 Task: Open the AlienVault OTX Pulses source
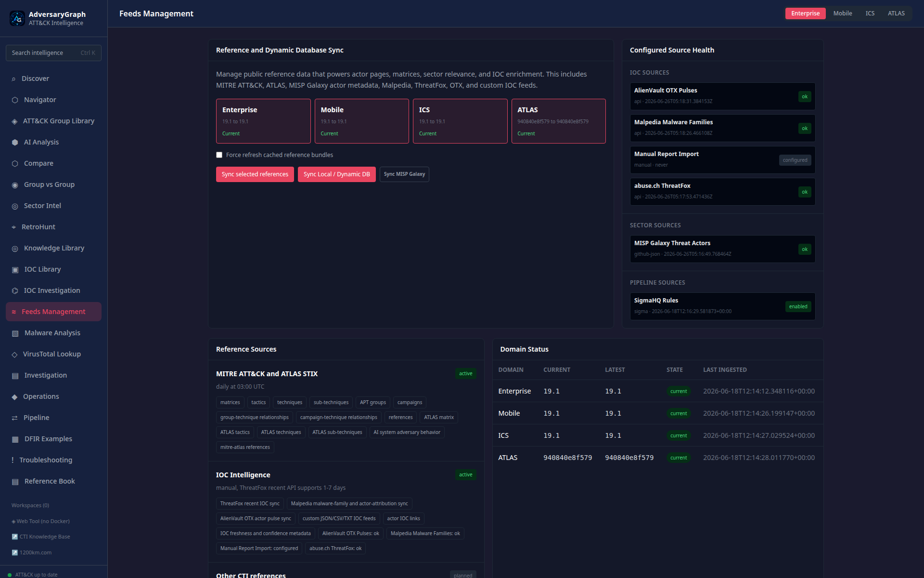(722, 96)
